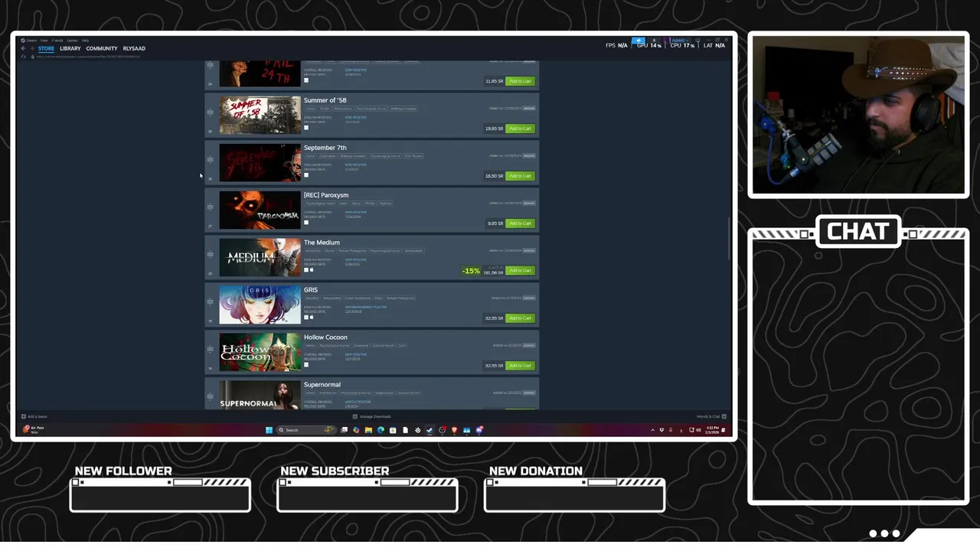Click the 9.95 SR price for [REC] Paroxysm
The image size is (980, 551).
coord(495,223)
